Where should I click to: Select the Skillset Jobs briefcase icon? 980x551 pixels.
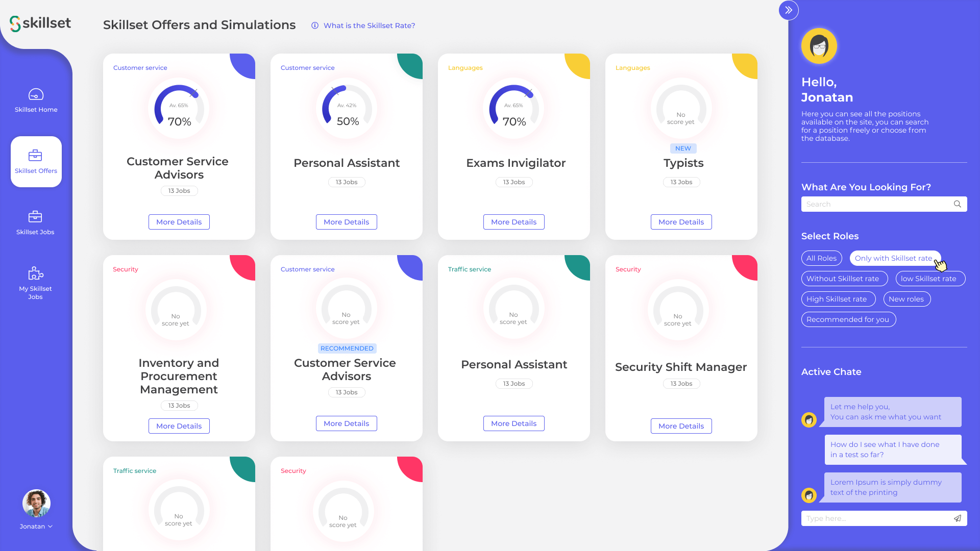coord(35,216)
